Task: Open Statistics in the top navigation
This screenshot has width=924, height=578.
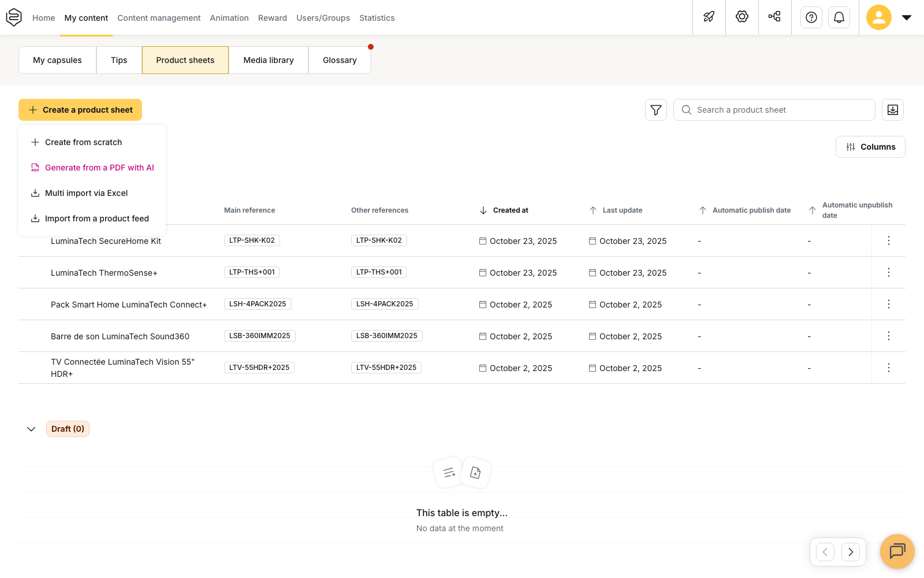Action: (377, 18)
